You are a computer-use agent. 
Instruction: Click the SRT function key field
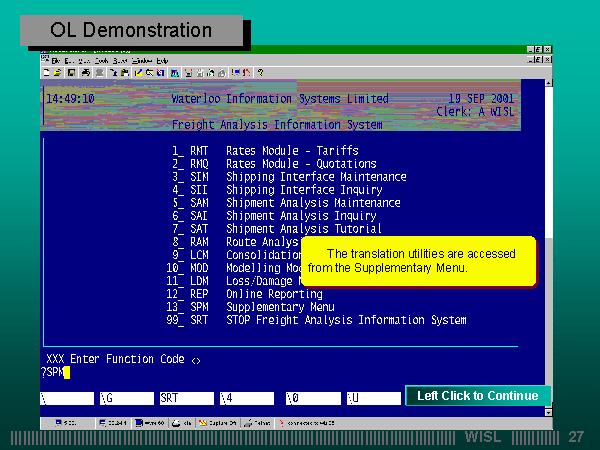[x=185, y=398]
